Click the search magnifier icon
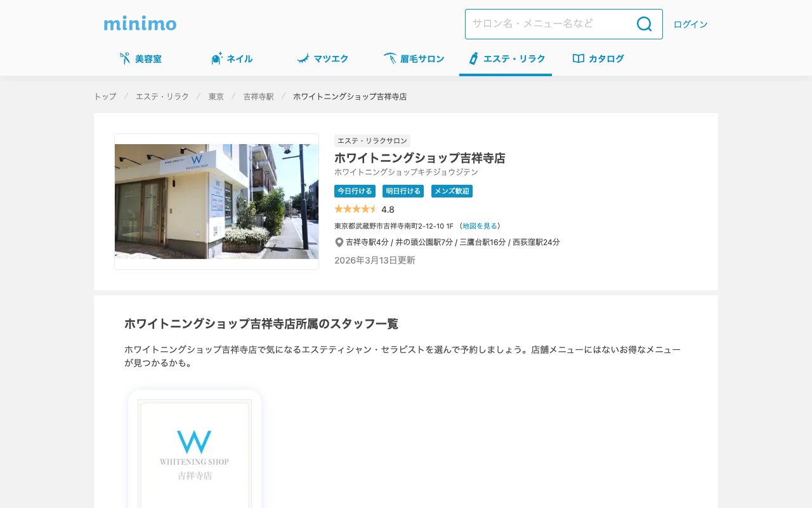 (644, 23)
